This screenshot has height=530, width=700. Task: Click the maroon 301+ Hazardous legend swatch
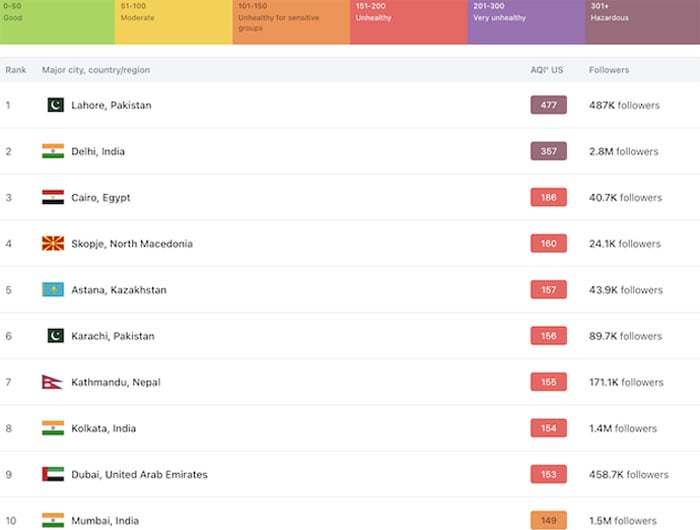click(x=642, y=22)
